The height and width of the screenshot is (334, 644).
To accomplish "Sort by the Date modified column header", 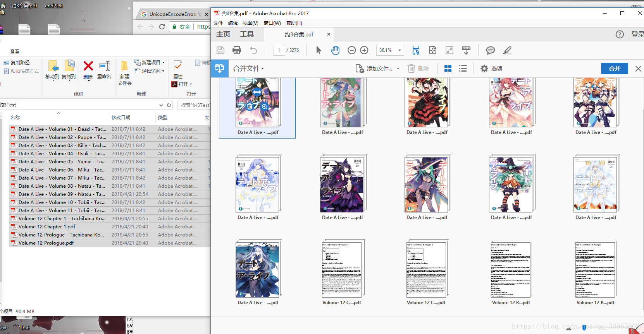I will click(132, 117).
